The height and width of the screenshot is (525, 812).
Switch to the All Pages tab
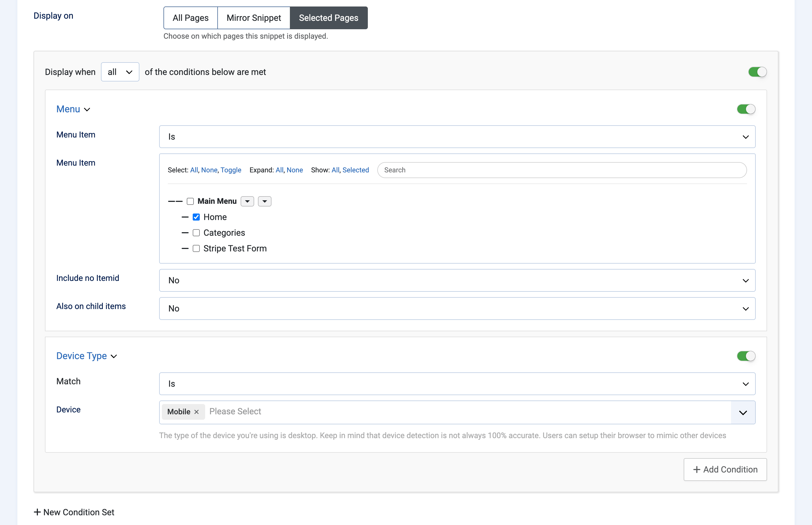[x=191, y=18]
